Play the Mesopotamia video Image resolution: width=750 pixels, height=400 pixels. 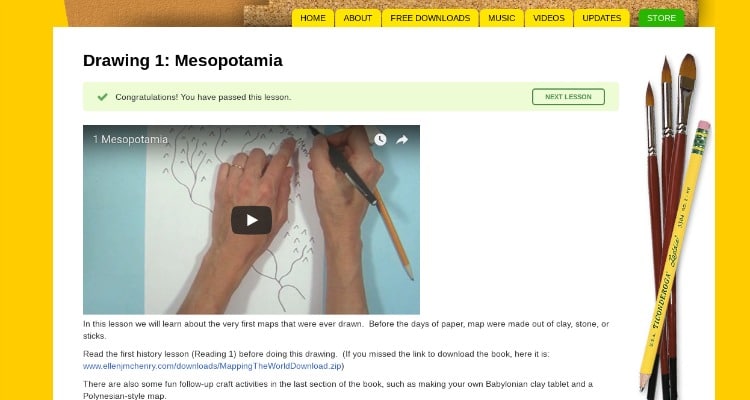252,220
